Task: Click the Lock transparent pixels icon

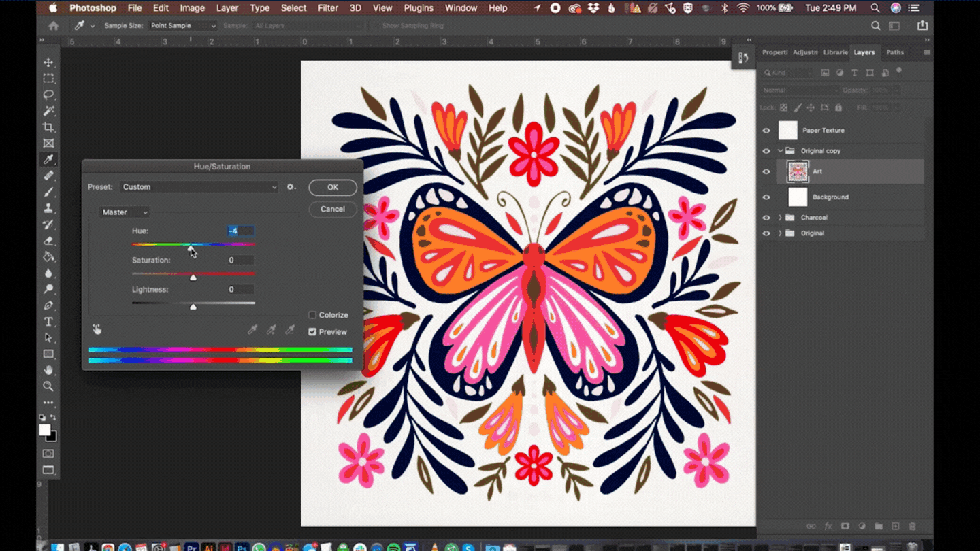Action: pyautogui.click(x=783, y=107)
